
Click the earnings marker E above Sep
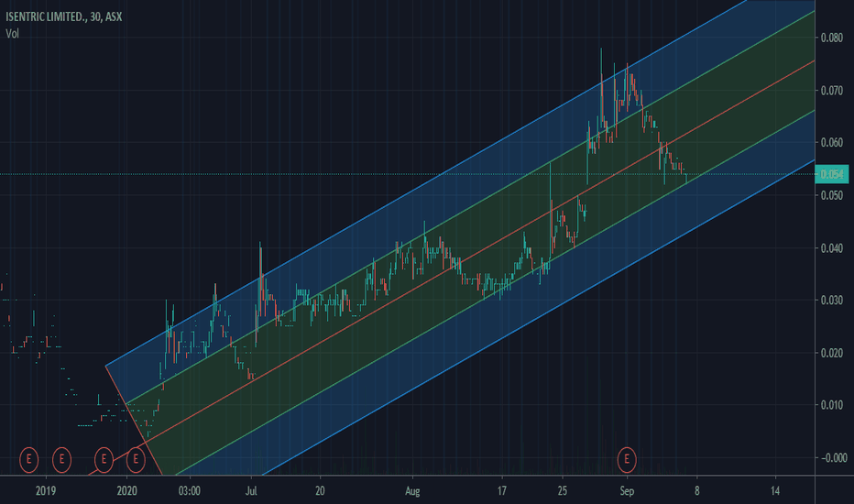[x=627, y=460]
